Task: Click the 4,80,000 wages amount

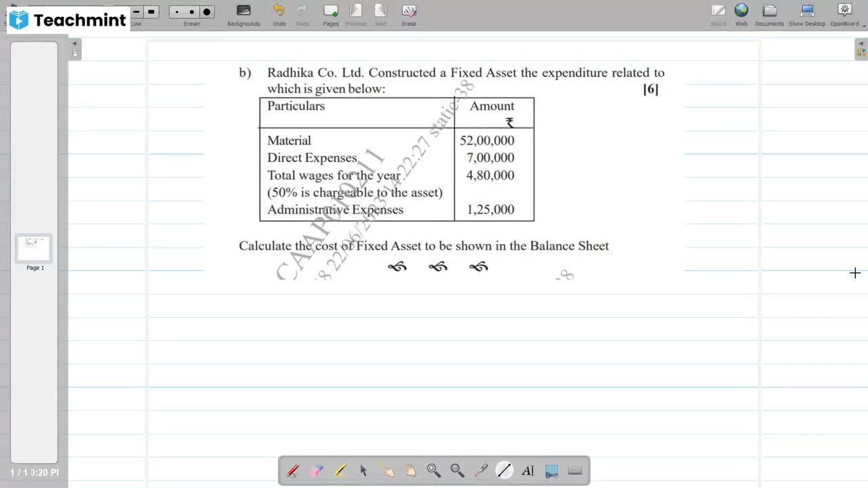Action: [490, 175]
